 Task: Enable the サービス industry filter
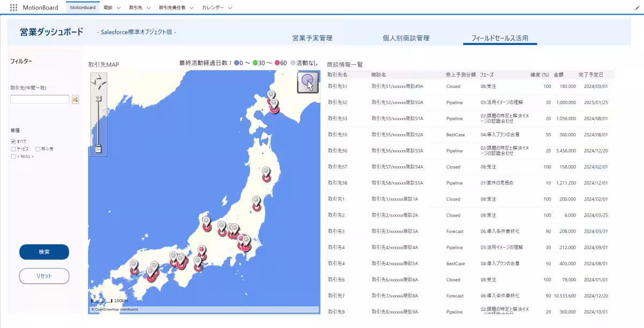click(13, 148)
